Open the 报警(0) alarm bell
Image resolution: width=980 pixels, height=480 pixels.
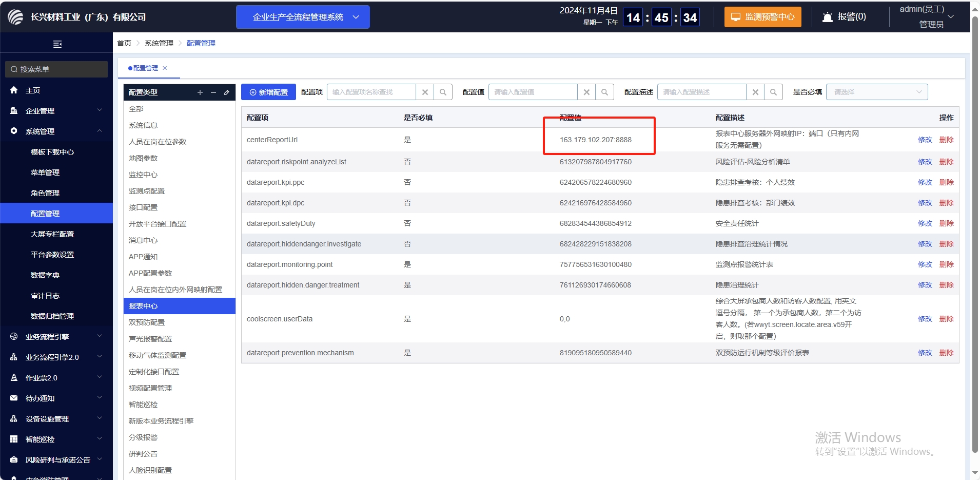pos(844,17)
